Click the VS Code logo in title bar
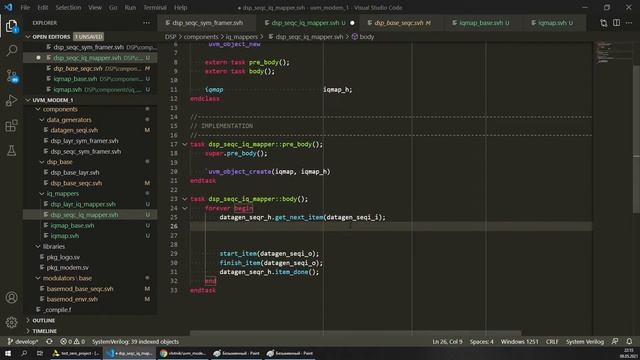The height and width of the screenshot is (360, 640). (8, 7)
